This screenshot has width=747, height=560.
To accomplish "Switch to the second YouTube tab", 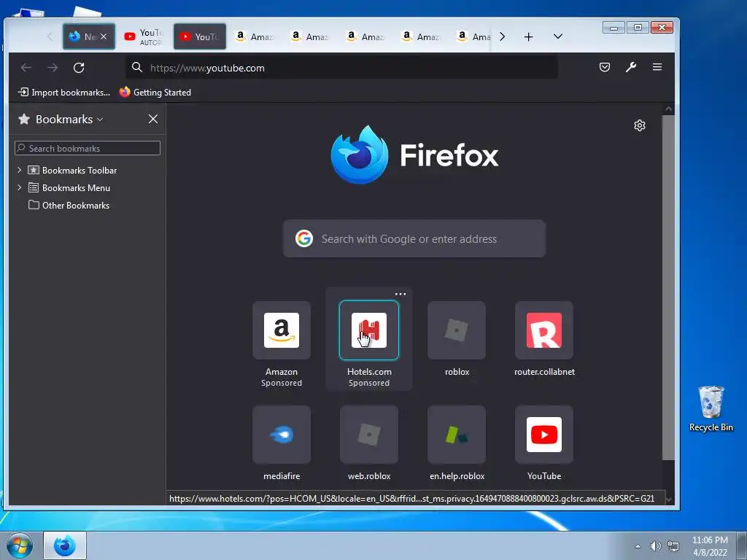I will (x=200, y=36).
